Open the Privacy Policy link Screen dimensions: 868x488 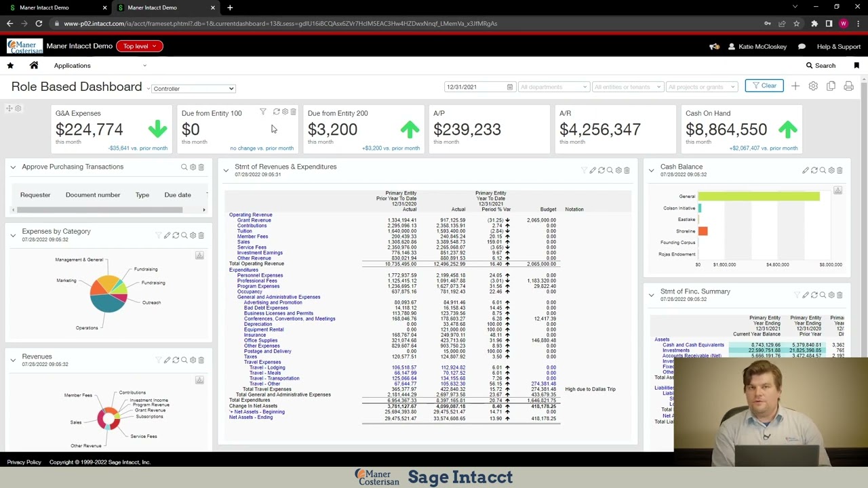point(24,462)
